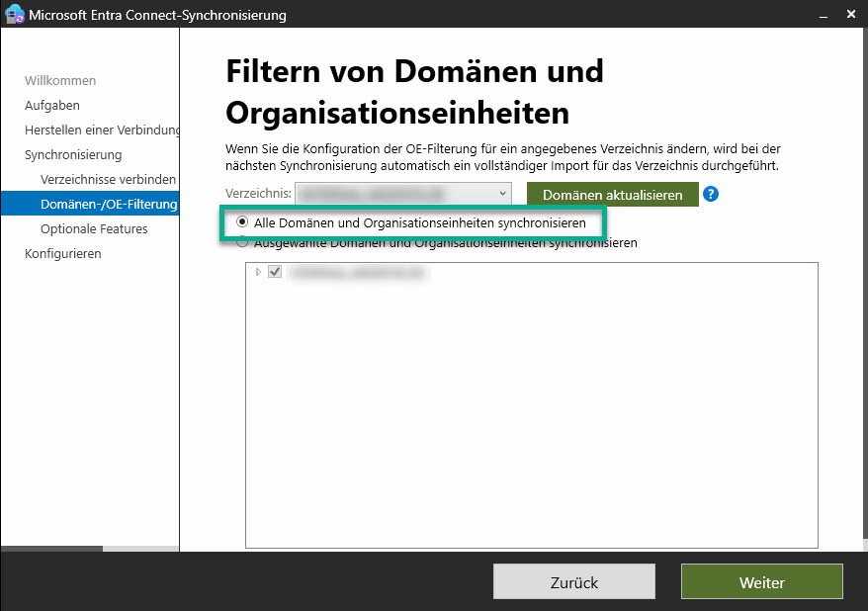Screen dimensions: 868x611
Task: Select 'Alle Domänen und Organisationseinheiten synchronisieren' option
Action: click(243, 223)
